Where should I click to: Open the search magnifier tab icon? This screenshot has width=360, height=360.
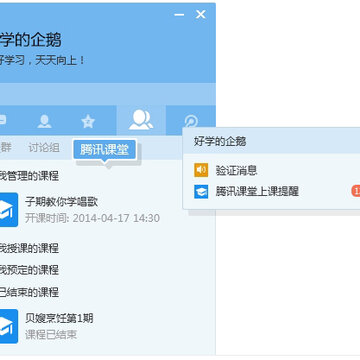point(191,121)
